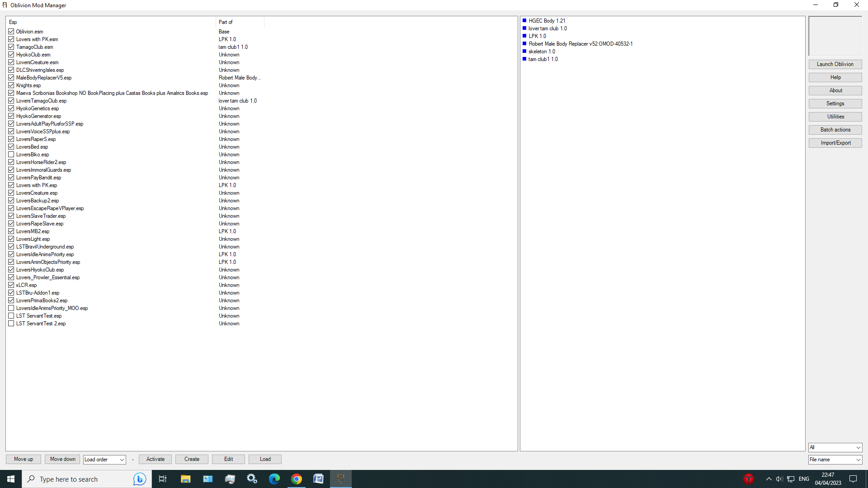Disable the xLCR.esp plugin checkbox

tap(11, 285)
